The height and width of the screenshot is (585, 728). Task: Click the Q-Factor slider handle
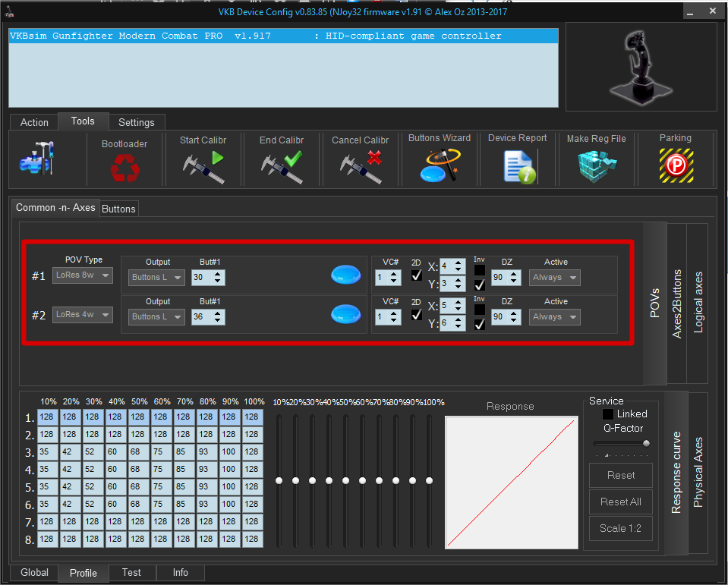point(646,444)
